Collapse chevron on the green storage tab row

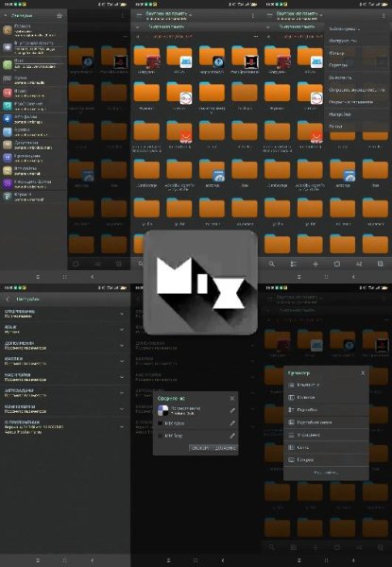pyautogui.click(x=138, y=26)
